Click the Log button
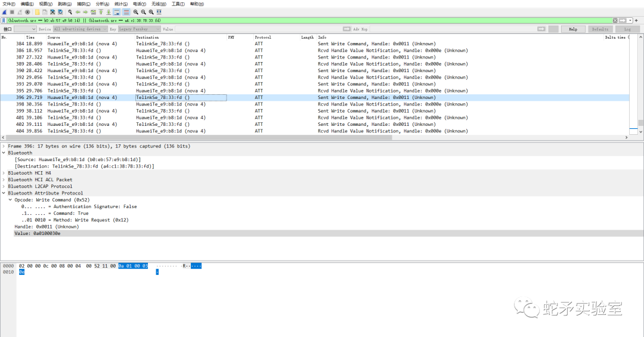Image resolution: width=644 pixels, height=337 pixels. pos(627,29)
